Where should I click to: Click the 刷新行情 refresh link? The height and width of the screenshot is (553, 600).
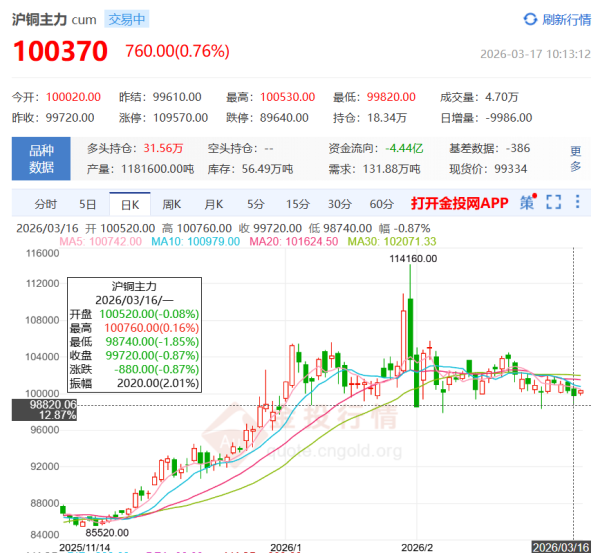coord(566,20)
